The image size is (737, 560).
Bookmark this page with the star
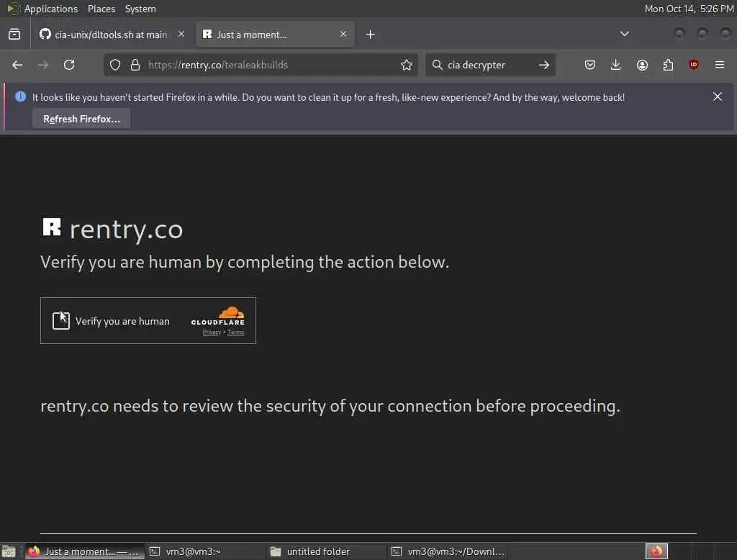pos(407,65)
